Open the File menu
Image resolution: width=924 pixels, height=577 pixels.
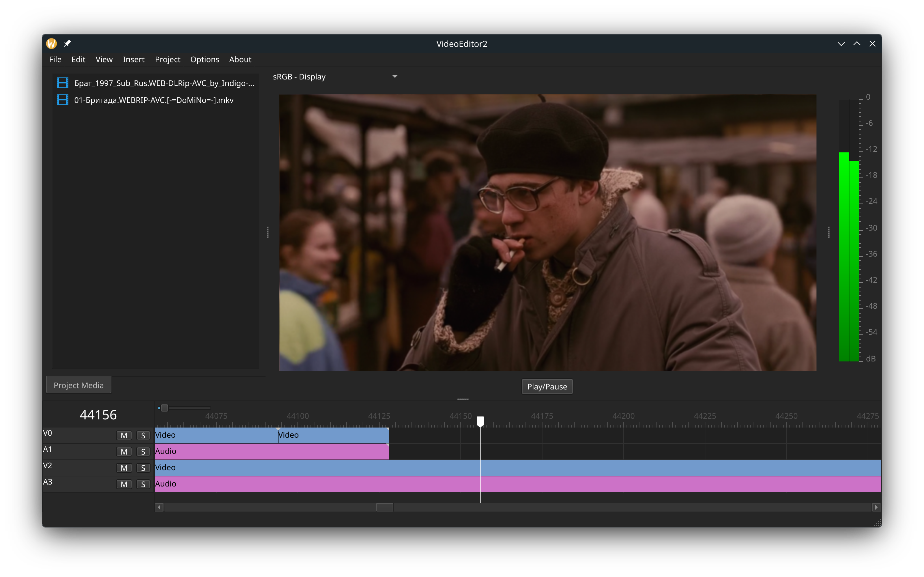pyautogui.click(x=55, y=60)
